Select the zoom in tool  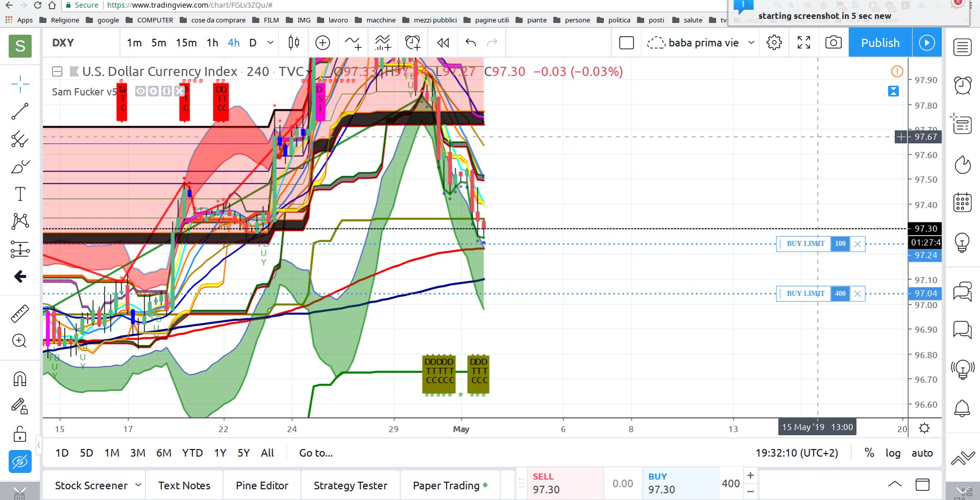click(x=20, y=341)
